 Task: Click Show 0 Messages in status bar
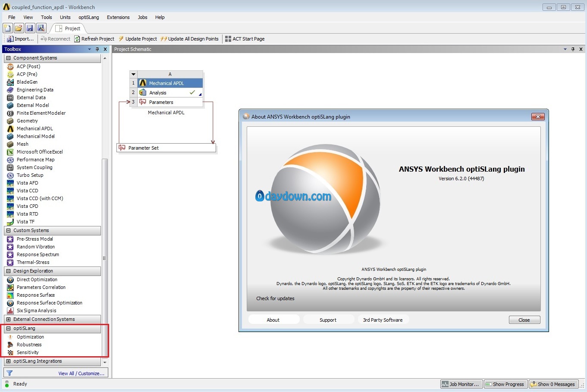tap(553, 384)
